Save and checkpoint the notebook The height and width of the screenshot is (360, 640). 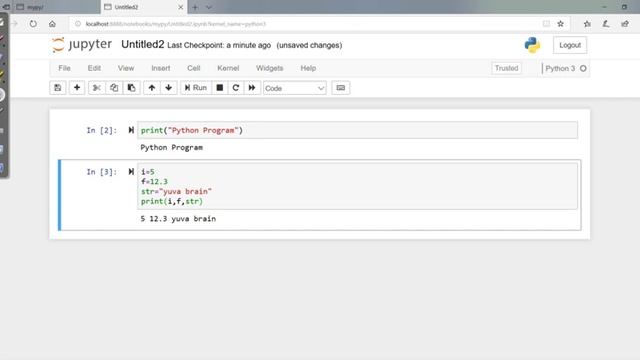click(58, 88)
